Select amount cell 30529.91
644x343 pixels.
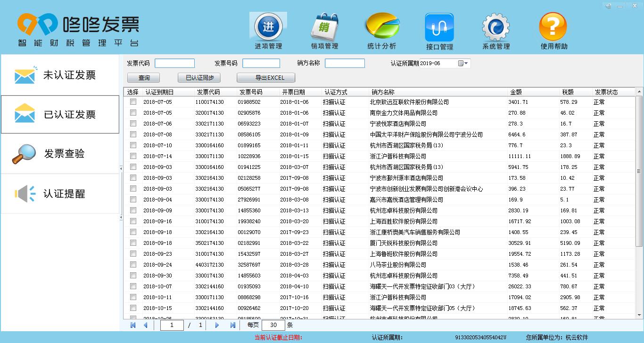(x=520, y=243)
